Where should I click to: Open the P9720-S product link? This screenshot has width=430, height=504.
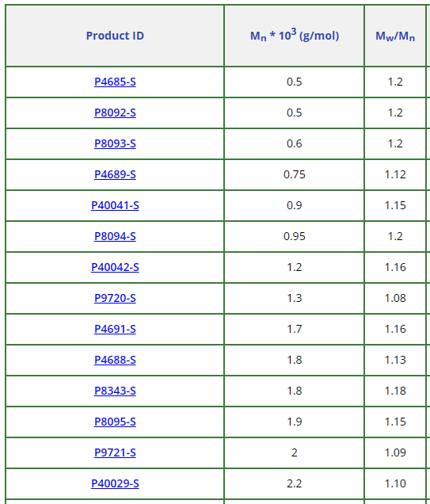(115, 298)
